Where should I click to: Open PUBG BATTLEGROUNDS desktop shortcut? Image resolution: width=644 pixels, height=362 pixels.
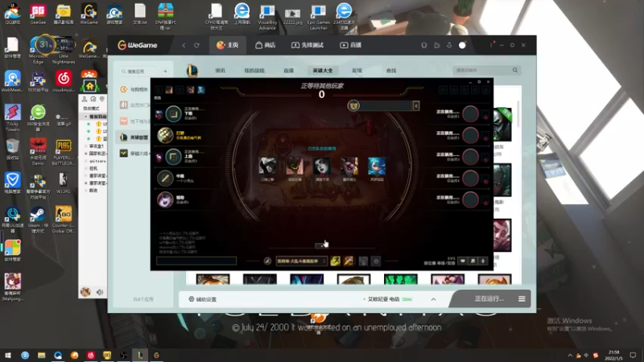[63, 152]
